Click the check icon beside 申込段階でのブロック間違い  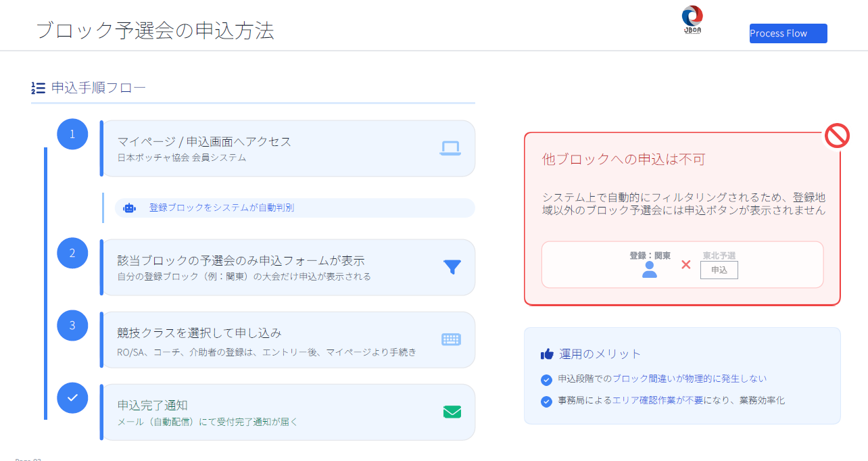tap(547, 380)
